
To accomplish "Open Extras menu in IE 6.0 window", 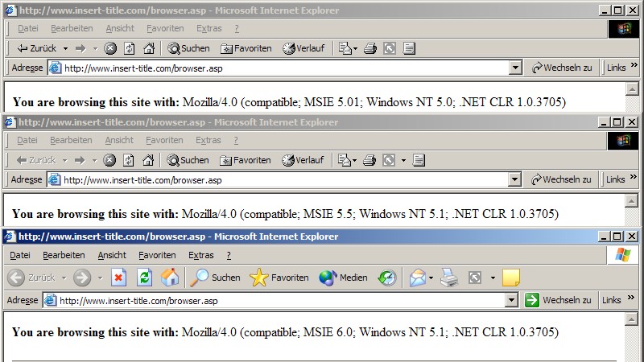I will pos(200,255).
